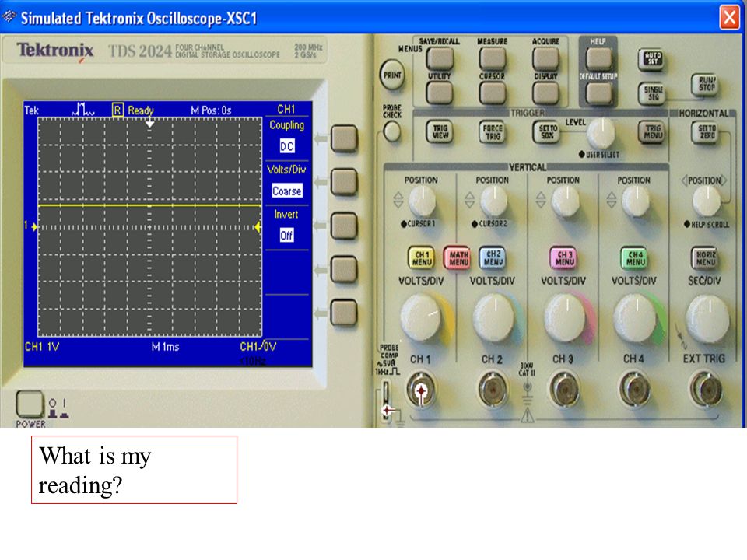Click the side button next to Coupling

click(x=344, y=138)
